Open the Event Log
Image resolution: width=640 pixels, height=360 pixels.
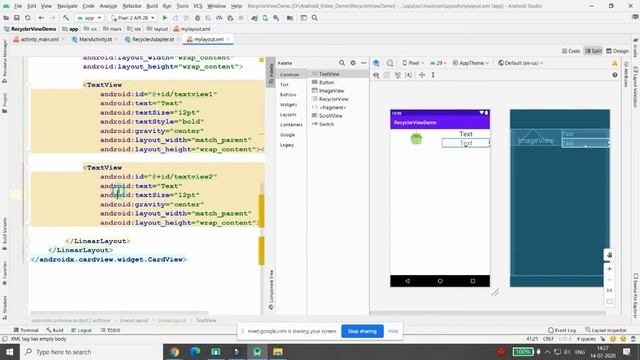click(x=562, y=330)
